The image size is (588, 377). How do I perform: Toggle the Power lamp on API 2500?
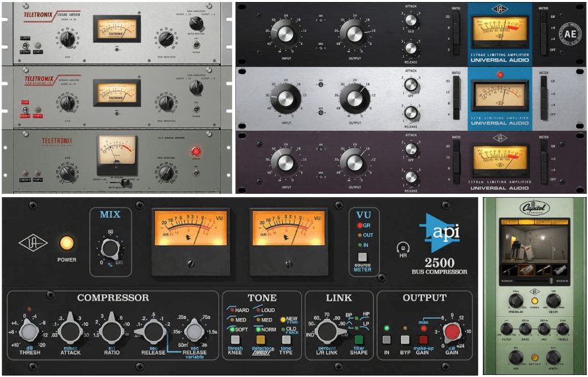(66, 243)
